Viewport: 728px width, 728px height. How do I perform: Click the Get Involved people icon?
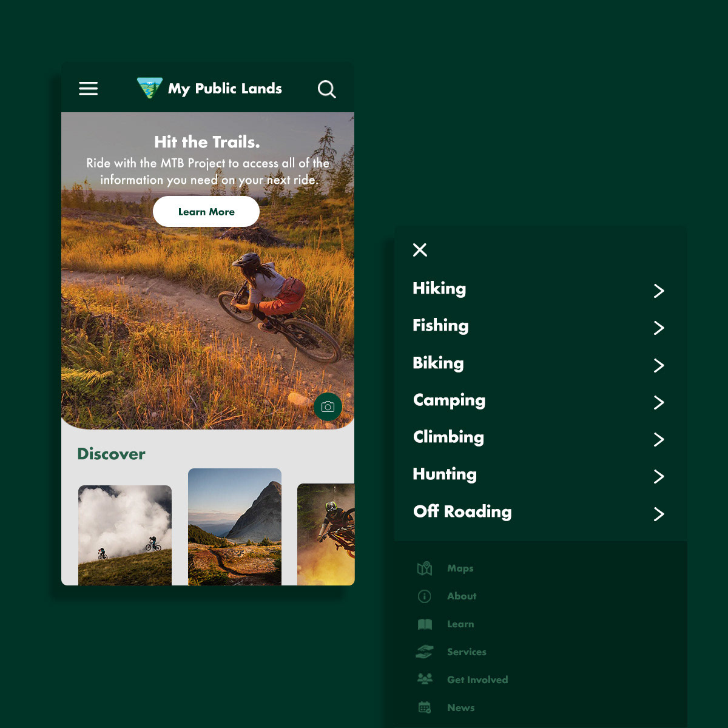pos(425,679)
